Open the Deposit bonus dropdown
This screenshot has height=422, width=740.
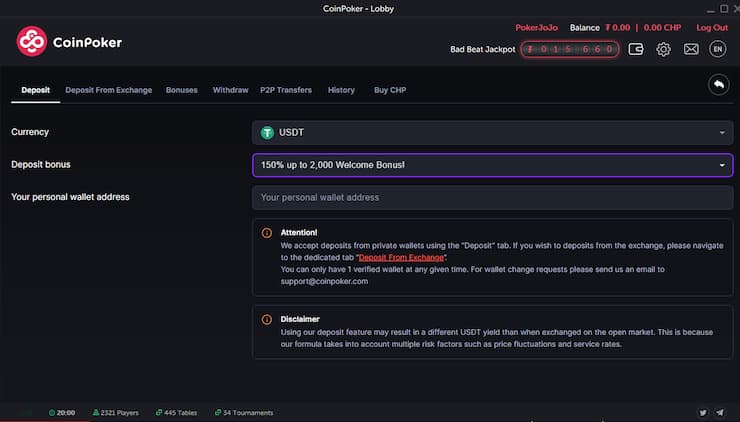point(492,165)
